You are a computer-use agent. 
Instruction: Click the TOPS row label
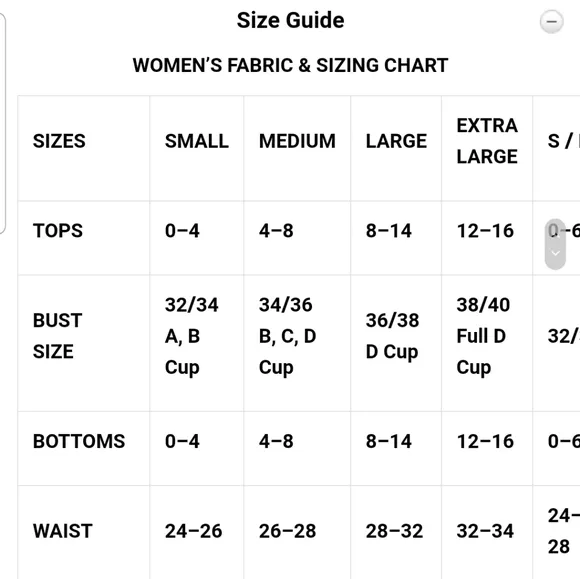pyautogui.click(x=84, y=238)
